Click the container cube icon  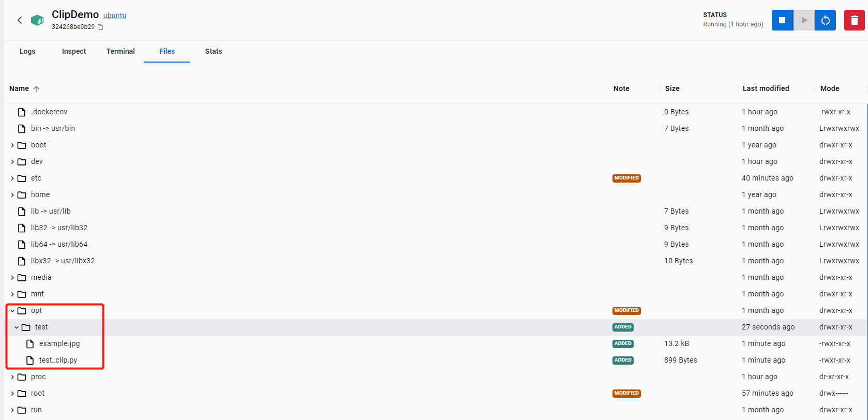[37, 20]
